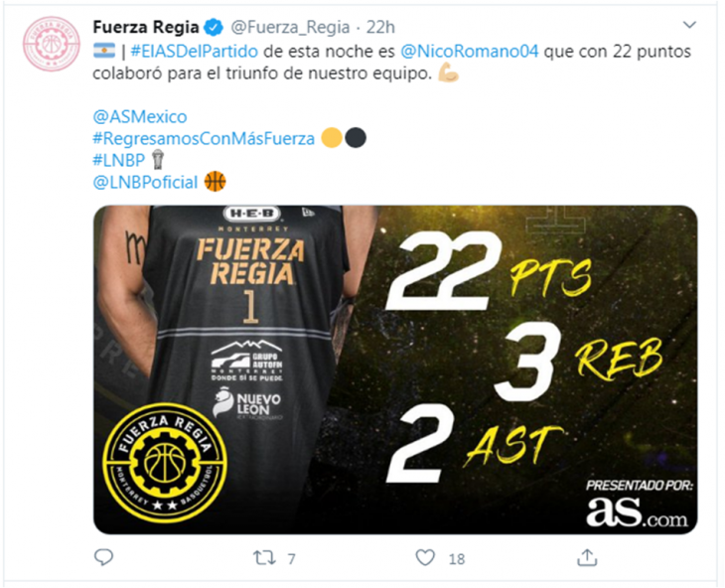Click the reply speech bubble icon
Viewport: 725px width, 588px height.
103,557
